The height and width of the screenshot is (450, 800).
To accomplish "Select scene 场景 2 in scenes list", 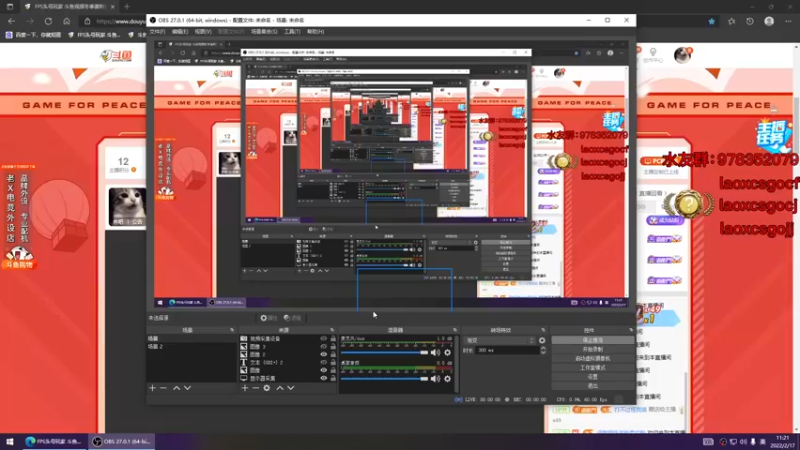I will (191, 346).
